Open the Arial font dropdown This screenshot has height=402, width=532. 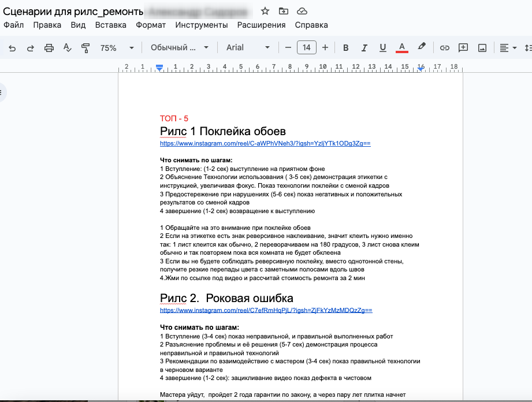click(248, 47)
